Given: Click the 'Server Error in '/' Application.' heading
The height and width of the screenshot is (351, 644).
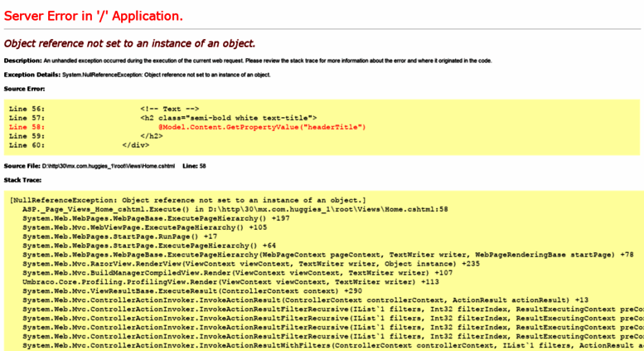Looking at the screenshot, I should 93,16.
